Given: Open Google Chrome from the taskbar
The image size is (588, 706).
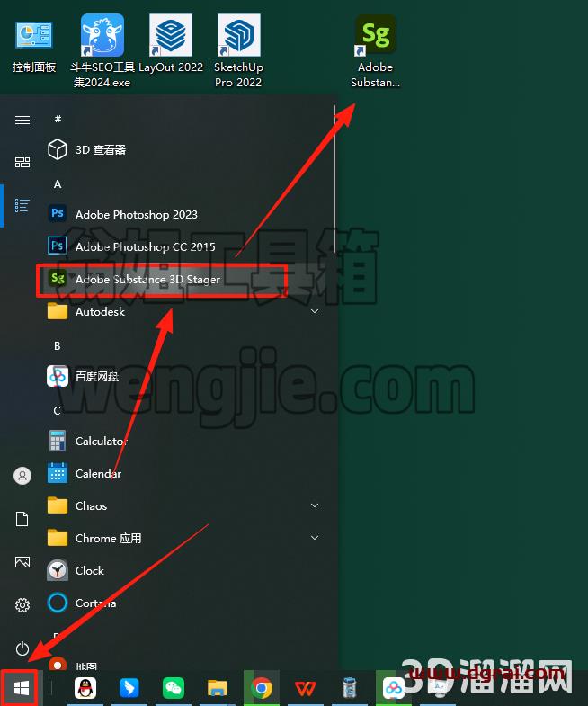Looking at the screenshot, I should pyautogui.click(x=262, y=688).
